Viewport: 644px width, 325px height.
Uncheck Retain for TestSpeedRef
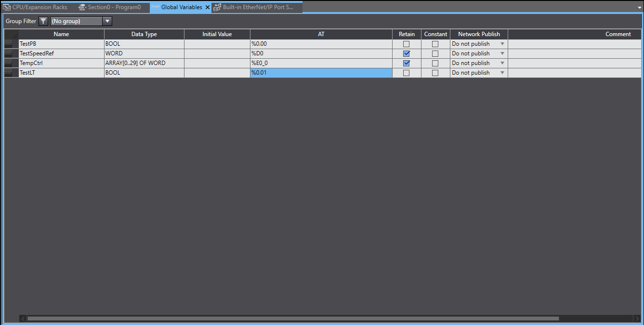(406, 53)
